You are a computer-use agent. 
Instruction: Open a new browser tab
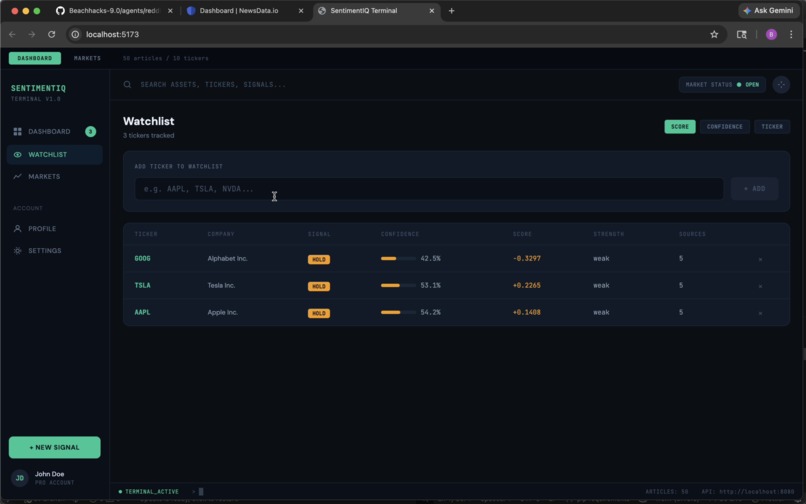pyautogui.click(x=451, y=11)
